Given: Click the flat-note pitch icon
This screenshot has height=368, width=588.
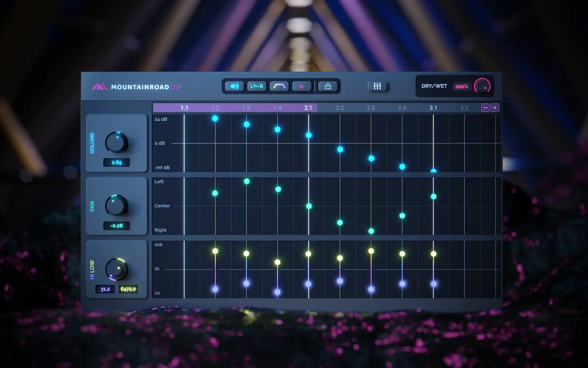Looking at the screenshot, I should pos(302,86).
